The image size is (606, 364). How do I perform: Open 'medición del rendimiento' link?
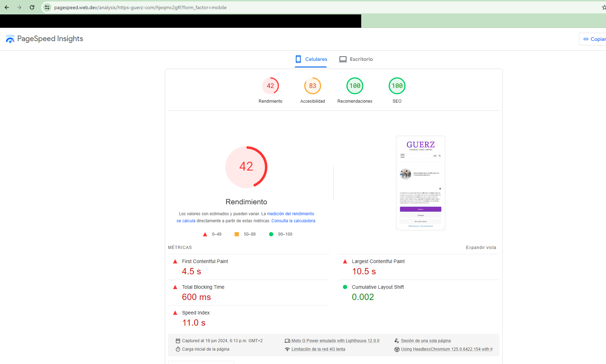[291, 214]
